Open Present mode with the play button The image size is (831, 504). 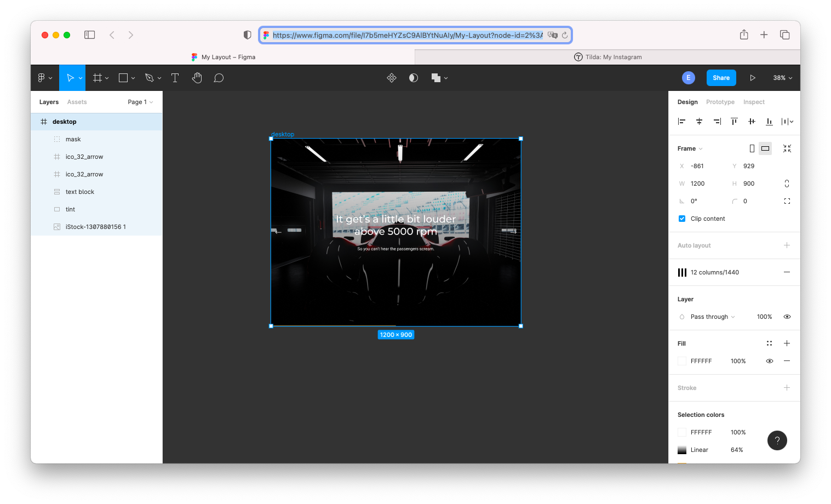753,77
